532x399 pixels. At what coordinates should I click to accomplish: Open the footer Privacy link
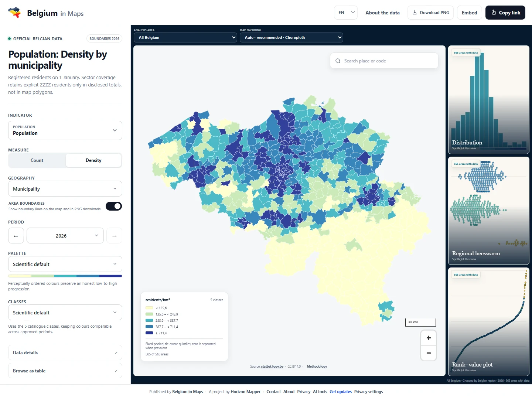[x=304, y=392]
